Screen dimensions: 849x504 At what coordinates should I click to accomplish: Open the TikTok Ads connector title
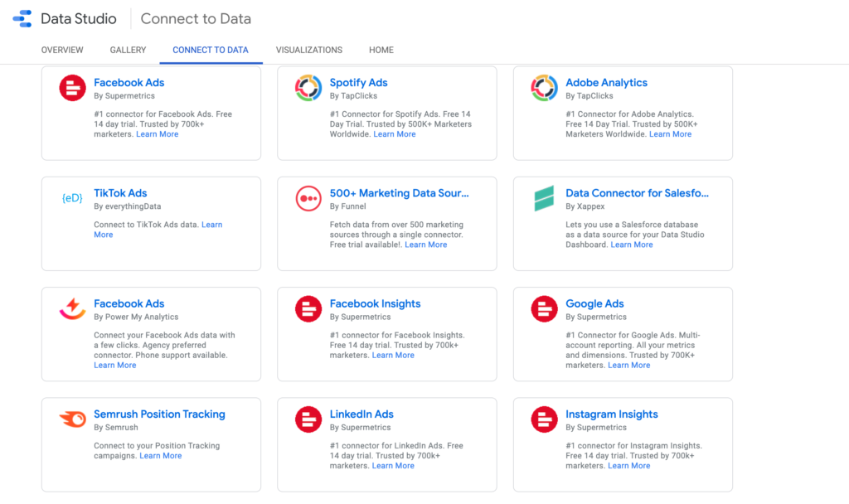(x=120, y=192)
